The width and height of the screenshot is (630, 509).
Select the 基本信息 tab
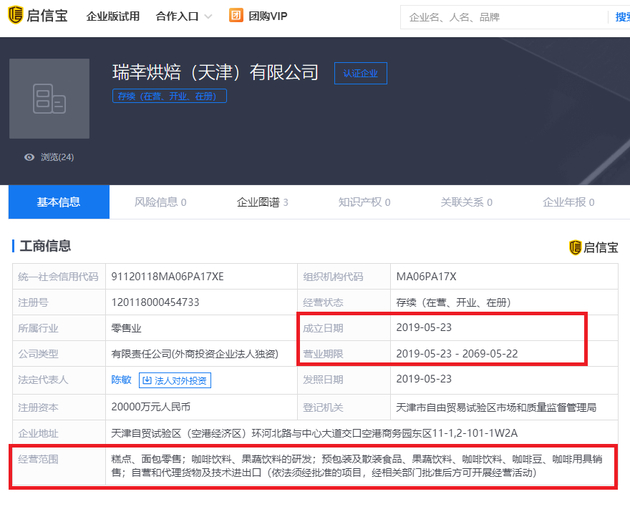58,202
